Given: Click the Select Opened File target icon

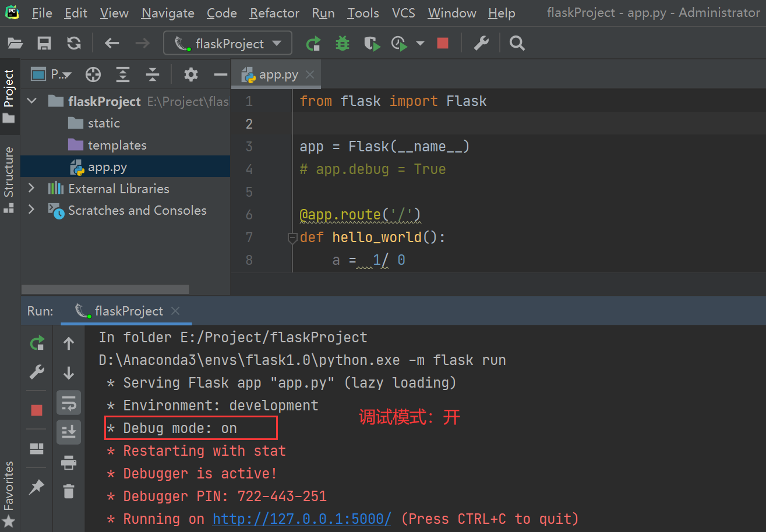Looking at the screenshot, I should (x=93, y=75).
